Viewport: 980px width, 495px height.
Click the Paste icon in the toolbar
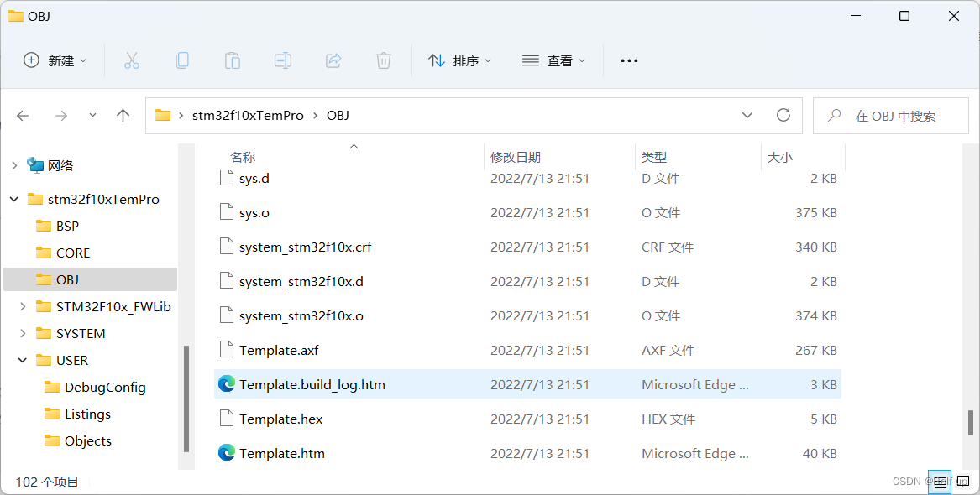pyautogui.click(x=232, y=60)
